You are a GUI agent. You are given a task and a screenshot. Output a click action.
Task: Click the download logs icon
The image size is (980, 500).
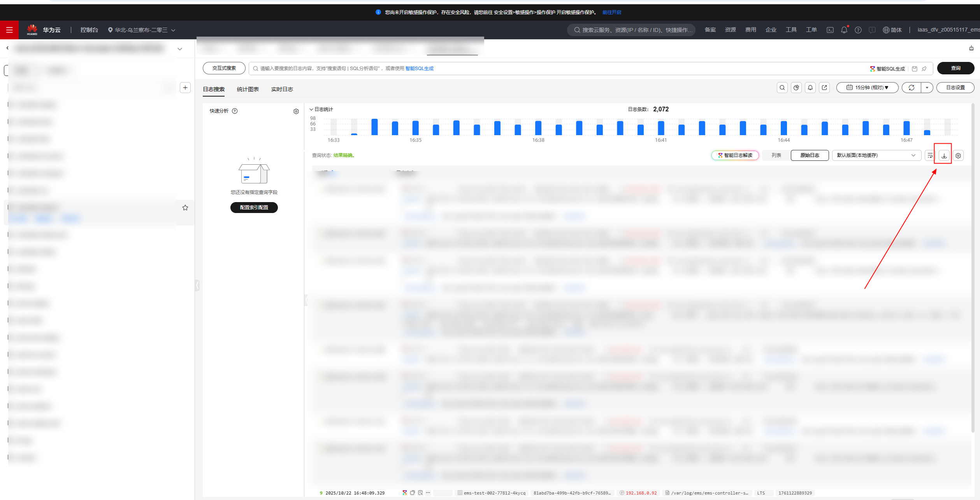pyautogui.click(x=944, y=155)
